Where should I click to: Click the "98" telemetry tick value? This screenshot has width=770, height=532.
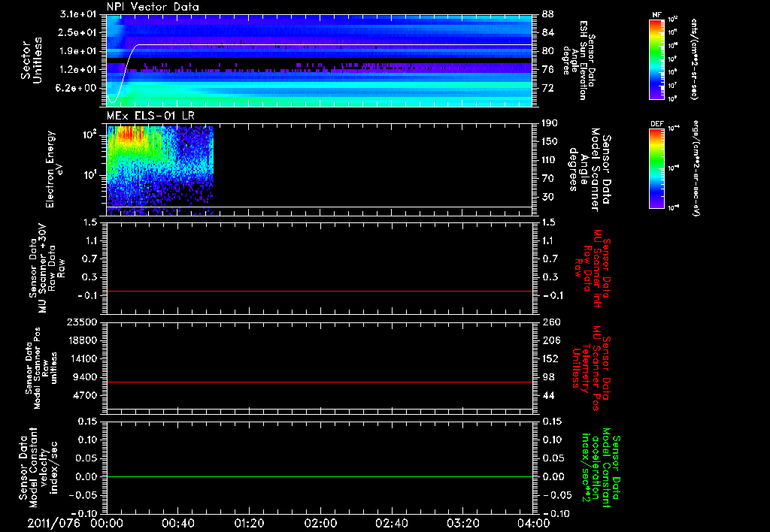[547, 377]
